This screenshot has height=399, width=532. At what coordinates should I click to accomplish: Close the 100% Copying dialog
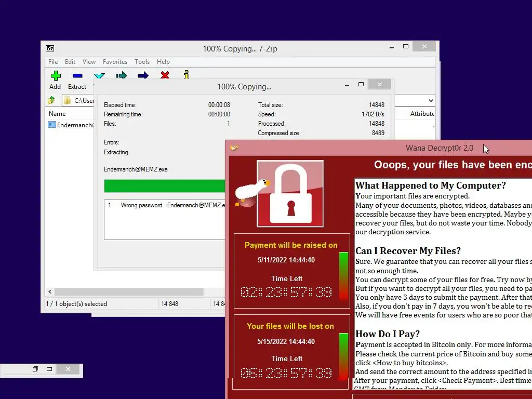(380, 84)
